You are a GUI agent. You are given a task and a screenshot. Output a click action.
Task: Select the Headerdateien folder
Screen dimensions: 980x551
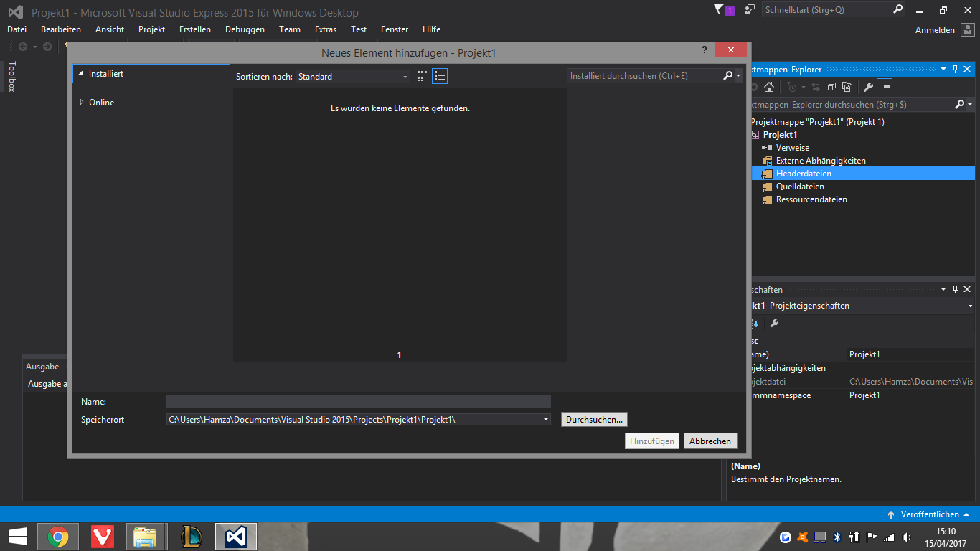pos(863,174)
